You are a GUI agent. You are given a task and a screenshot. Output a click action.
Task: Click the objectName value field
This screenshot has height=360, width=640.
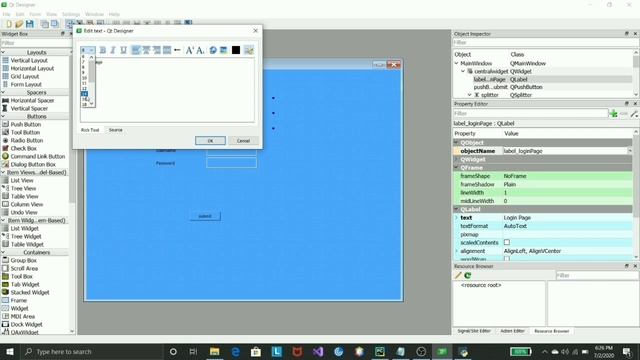[567, 151]
